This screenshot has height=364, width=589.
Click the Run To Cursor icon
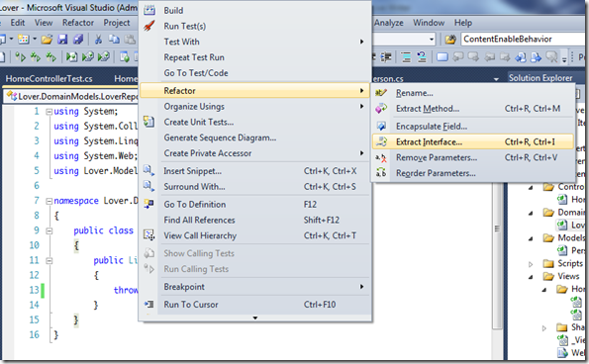[149, 304]
